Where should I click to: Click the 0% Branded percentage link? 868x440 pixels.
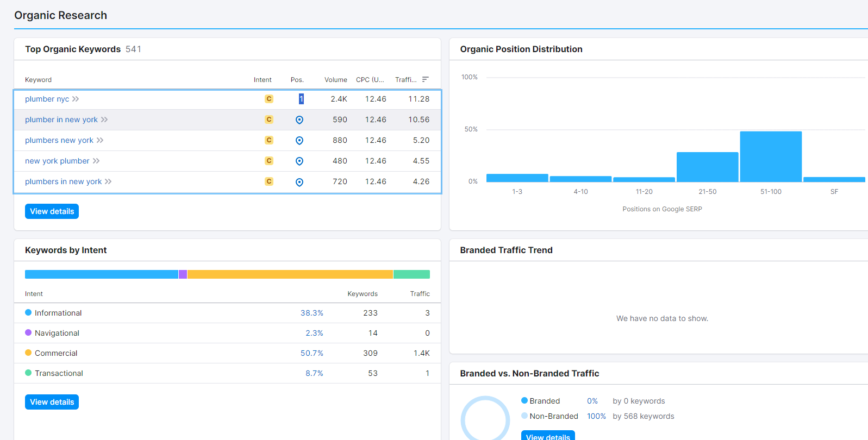[x=592, y=401]
